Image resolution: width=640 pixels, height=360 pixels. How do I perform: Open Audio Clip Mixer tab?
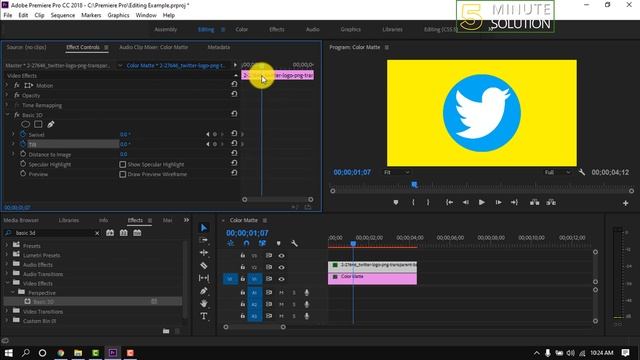(x=154, y=47)
